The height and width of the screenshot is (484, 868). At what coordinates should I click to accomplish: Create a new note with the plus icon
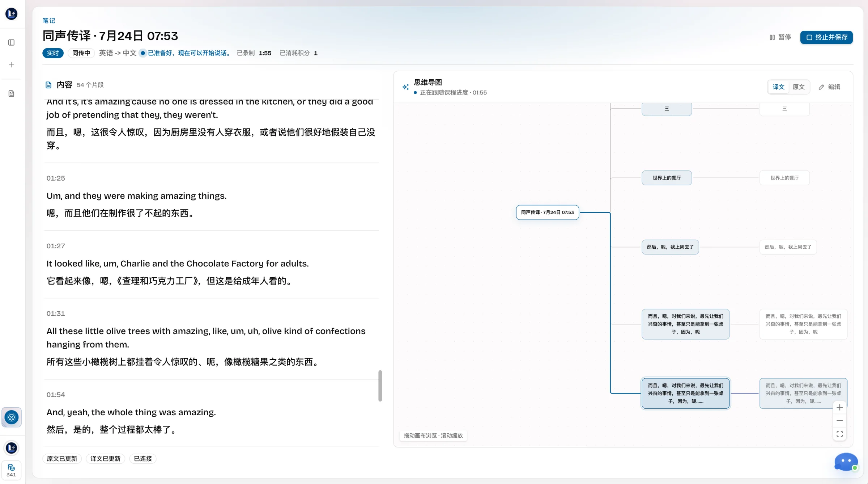click(12, 65)
